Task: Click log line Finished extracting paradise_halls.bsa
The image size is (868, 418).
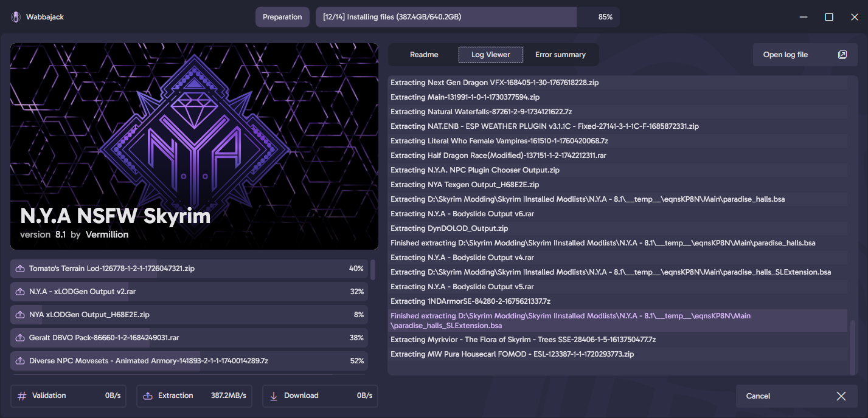Action: pyautogui.click(x=617, y=243)
